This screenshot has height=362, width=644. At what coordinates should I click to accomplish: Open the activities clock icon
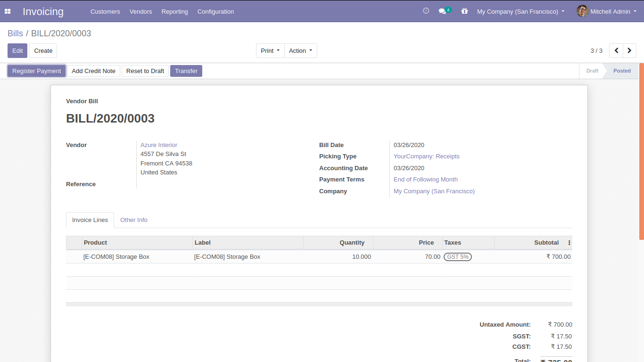tap(426, 11)
